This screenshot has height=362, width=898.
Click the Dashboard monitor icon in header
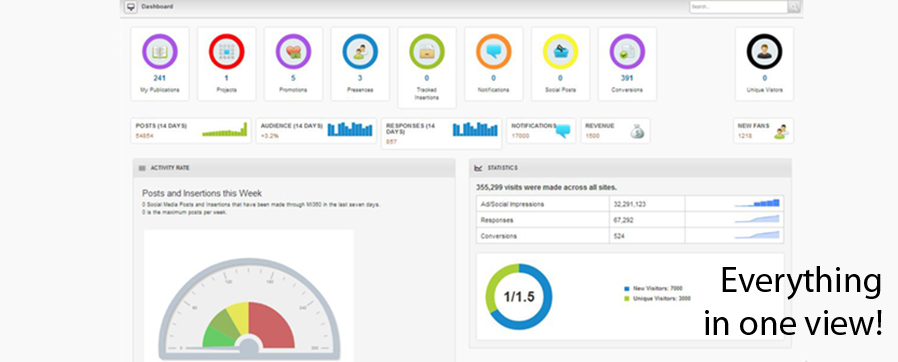131,7
